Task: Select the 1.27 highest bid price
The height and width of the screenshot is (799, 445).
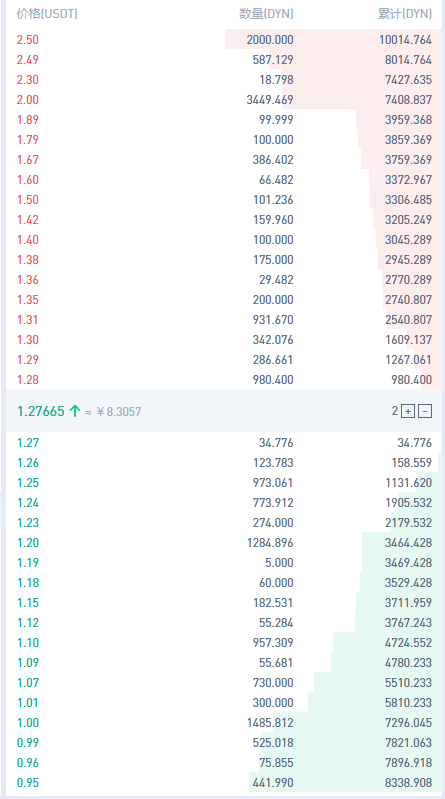Action: (x=28, y=443)
